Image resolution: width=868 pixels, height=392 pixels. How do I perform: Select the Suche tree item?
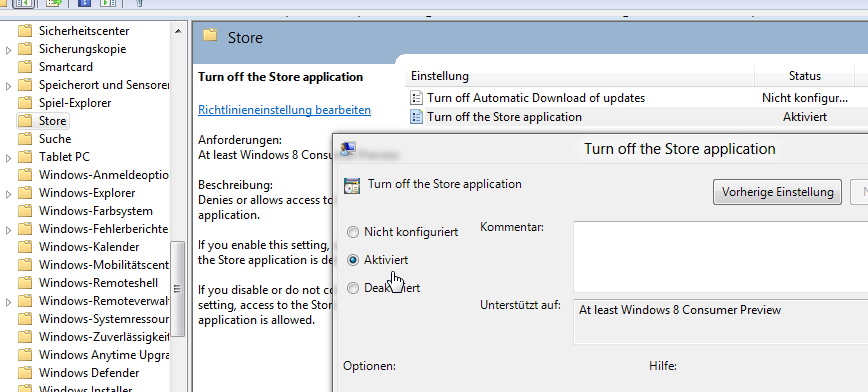(x=55, y=139)
